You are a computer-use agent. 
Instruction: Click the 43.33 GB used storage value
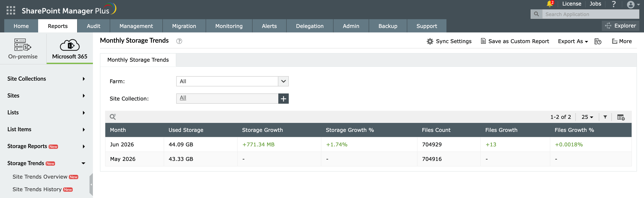click(181, 159)
